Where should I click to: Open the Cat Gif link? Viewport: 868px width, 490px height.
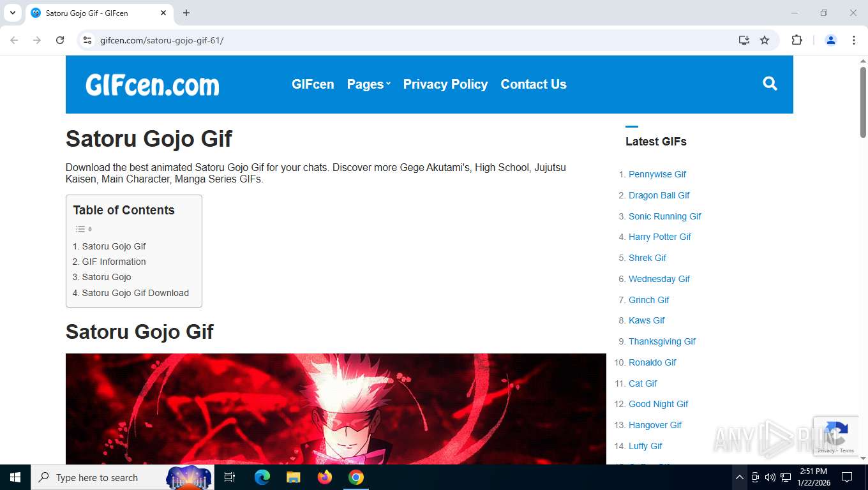tap(643, 383)
